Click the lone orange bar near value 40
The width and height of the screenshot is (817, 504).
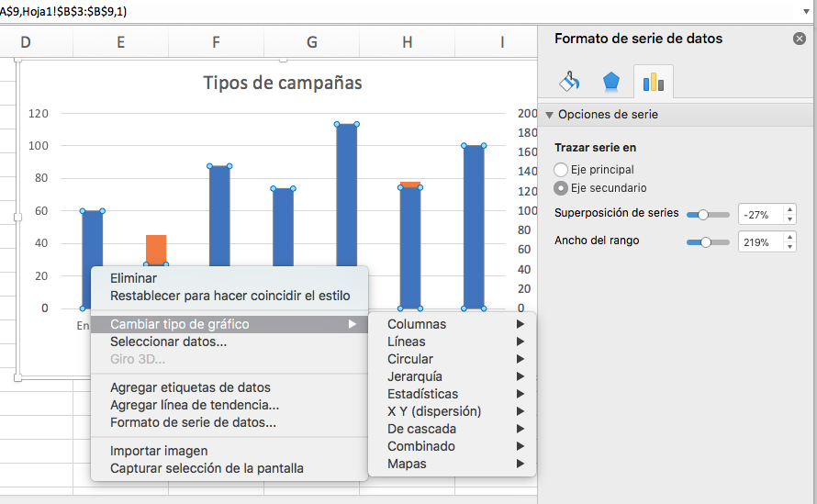[156, 249]
